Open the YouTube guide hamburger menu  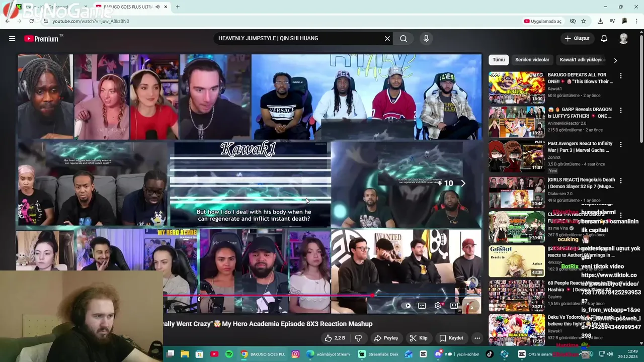click(12, 39)
